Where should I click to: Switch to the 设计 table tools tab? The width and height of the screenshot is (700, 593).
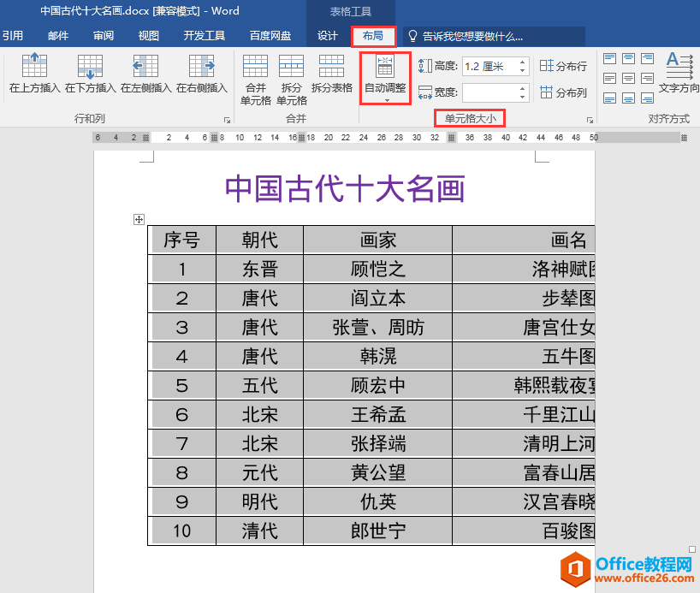click(x=327, y=36)
